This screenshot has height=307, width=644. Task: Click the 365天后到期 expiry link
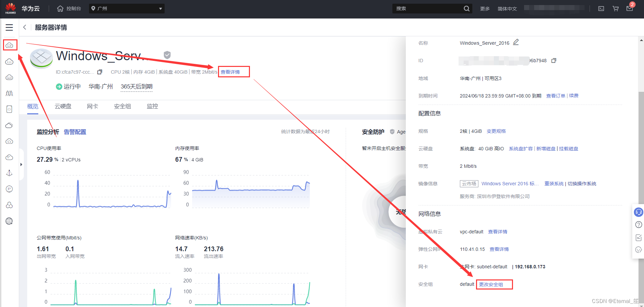136,86
